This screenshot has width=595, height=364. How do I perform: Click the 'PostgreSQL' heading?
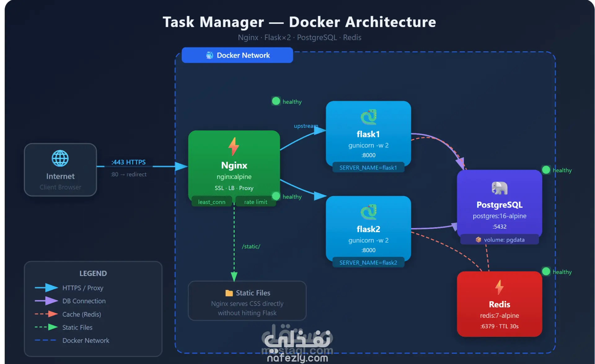coord(500,205)
